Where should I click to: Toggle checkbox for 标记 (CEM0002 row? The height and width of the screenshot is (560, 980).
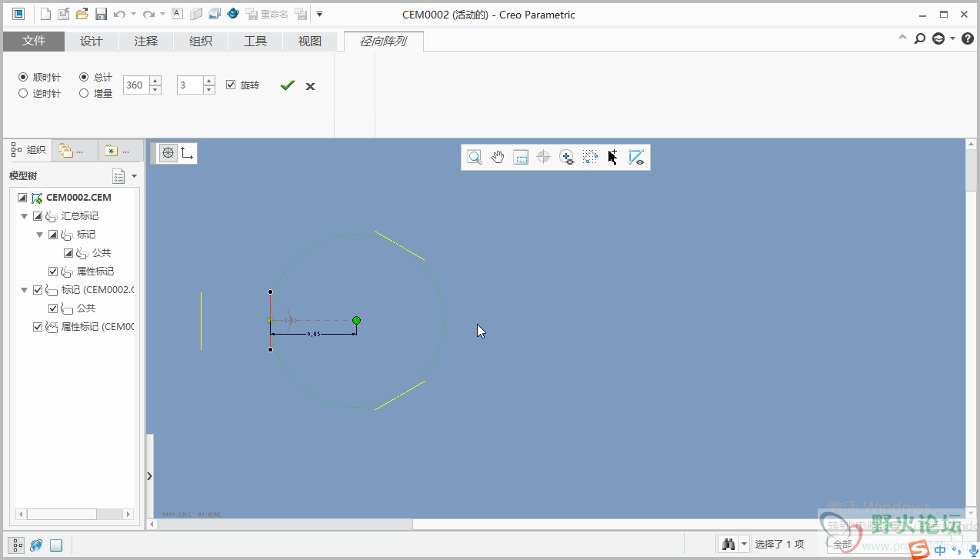tap(38, 290)
